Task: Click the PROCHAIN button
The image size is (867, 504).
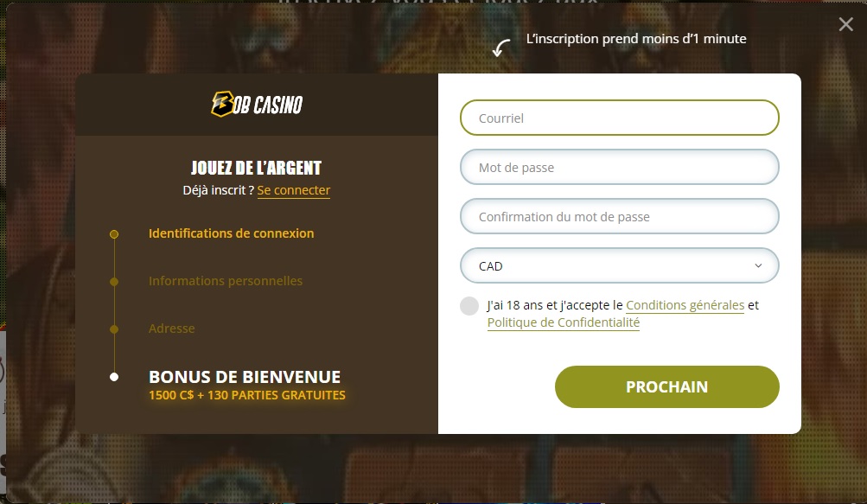Action: [x=666, y=386]
